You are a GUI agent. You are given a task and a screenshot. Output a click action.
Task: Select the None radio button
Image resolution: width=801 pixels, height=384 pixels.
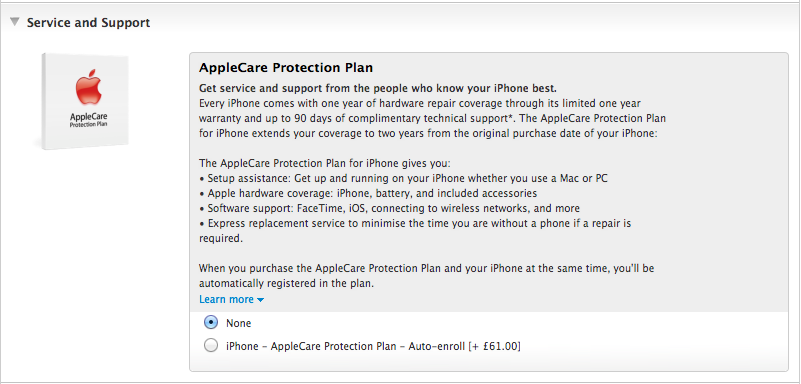(x=210, y=323)
